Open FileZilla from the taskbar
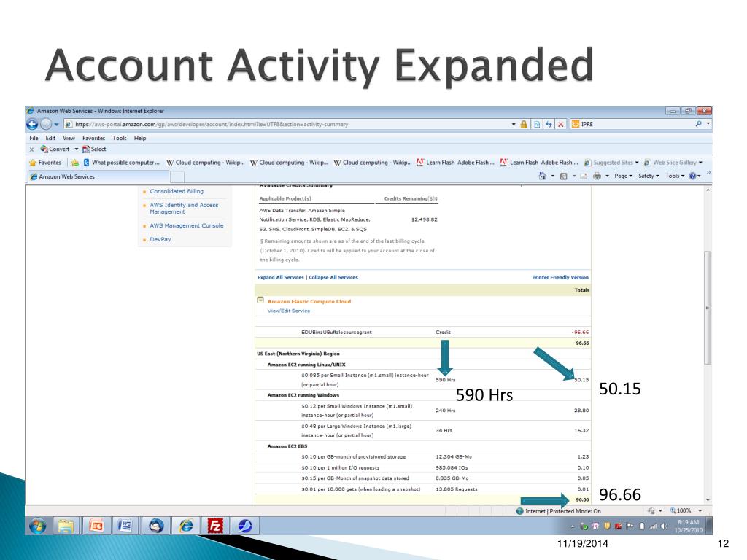 pyautogui.click(x=215, y=526)
